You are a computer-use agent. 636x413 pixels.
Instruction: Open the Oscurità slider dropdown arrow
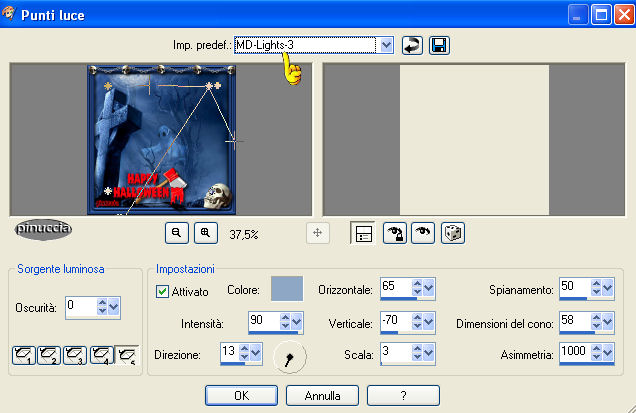114,307
